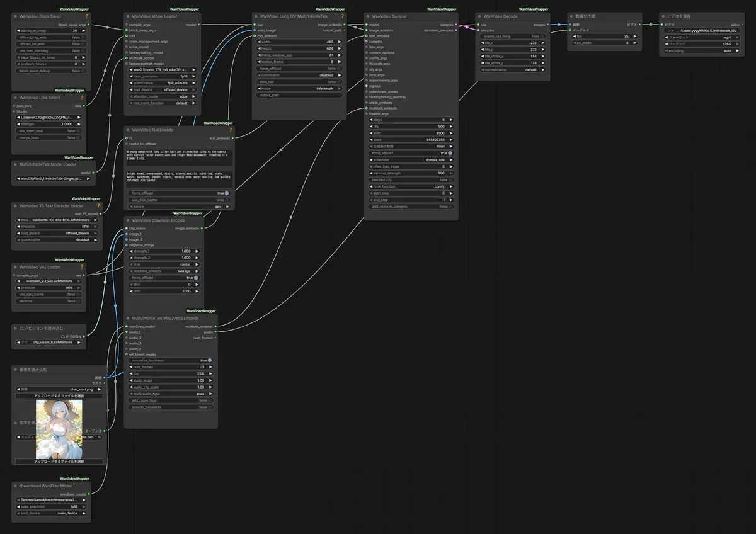This screenshot has width=756, height=534.
Task: Toggle block_swap_debug switch
Action: click(50, 71)
